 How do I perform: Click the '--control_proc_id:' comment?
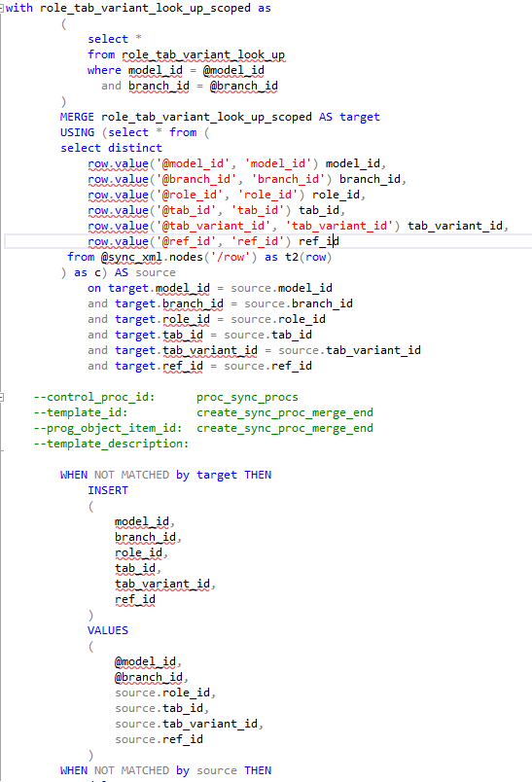pyautogui.click(x=94, y=397)
